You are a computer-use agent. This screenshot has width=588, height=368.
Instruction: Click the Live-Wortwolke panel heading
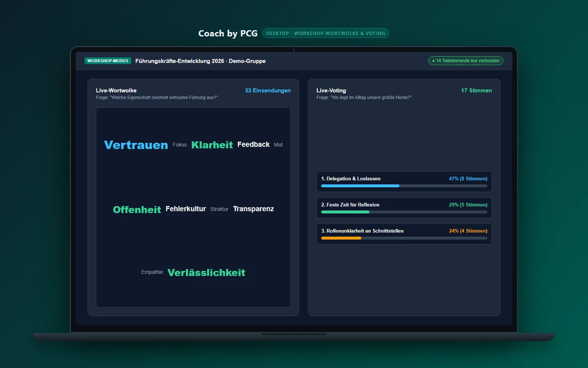tap(116, 90)
